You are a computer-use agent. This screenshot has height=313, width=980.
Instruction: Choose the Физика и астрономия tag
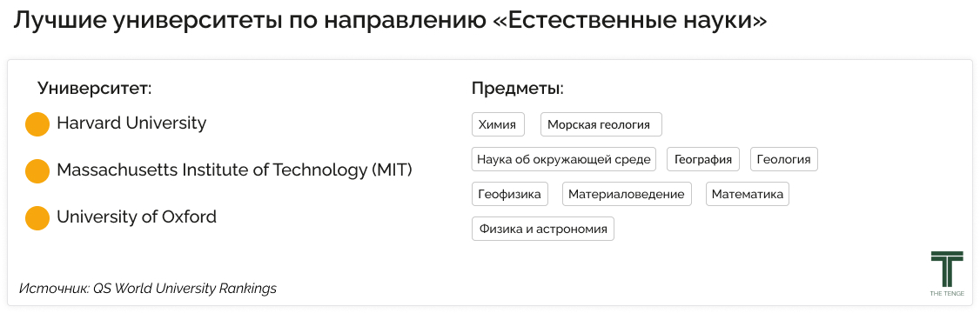pyautogui.click(x=543, y=229)
